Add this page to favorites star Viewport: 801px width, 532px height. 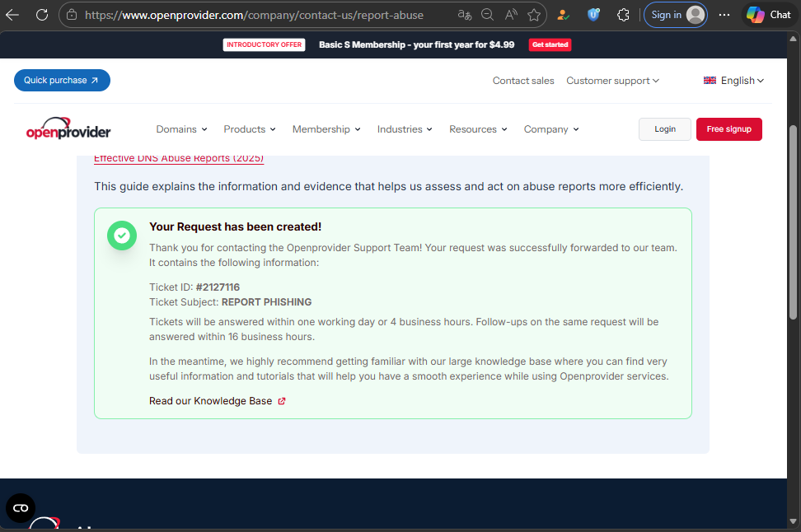point(534,15)
